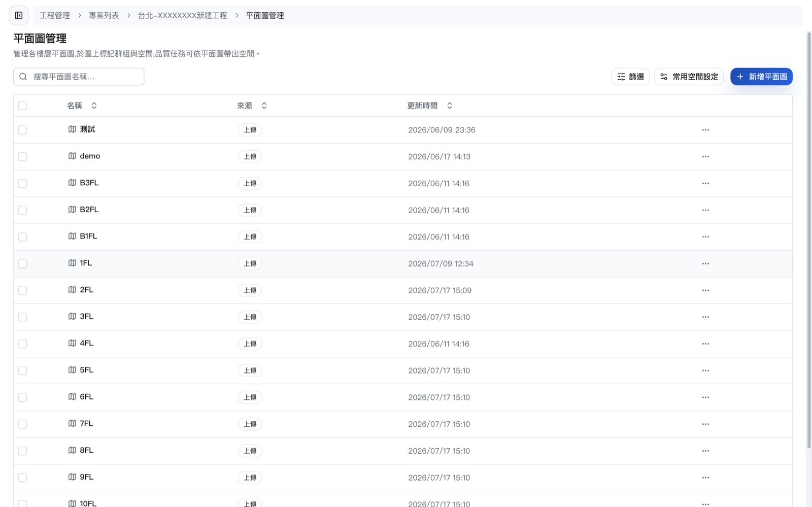Open the 2FL floor plan name
Viewport: 812px width, 507px height.
click(x=86, y=289)
